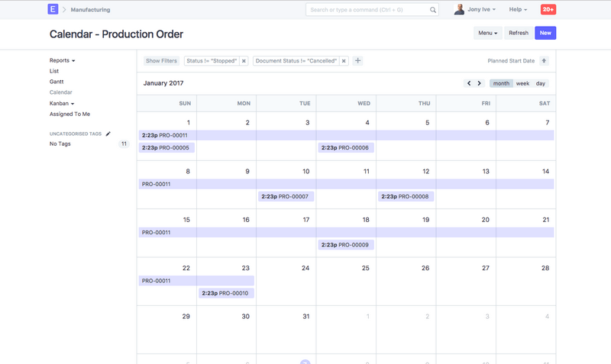Toggle sort order arrow button
611x364 pixels.
point(544,61)
